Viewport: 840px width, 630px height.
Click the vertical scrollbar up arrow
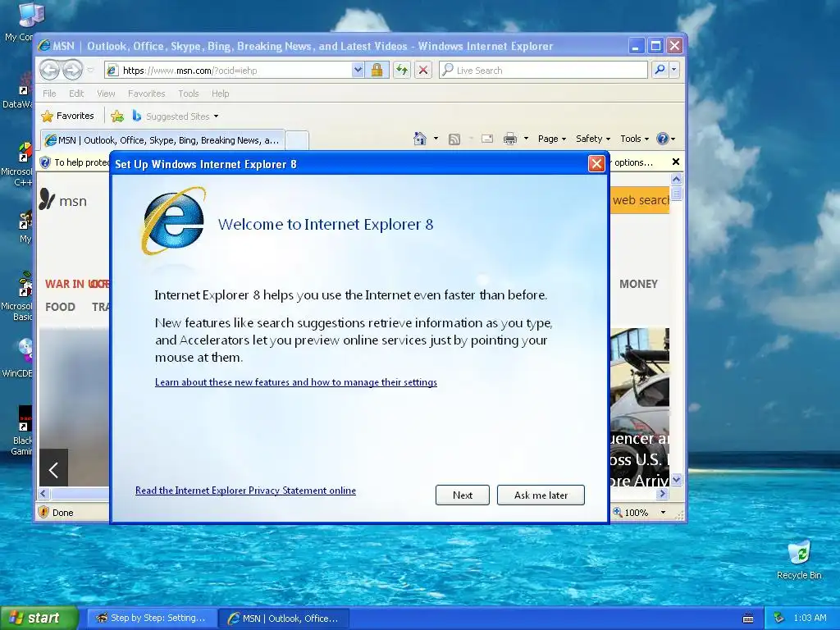(676, 179)
